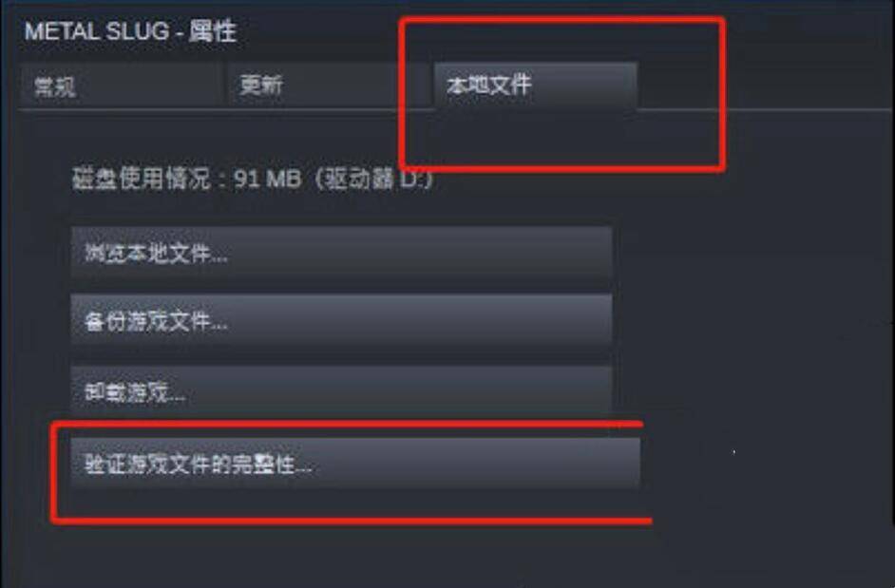The height and width of the screenshot is (588, 895).
Task: Switch to the 常规 tab
Action: pos(122,85)
